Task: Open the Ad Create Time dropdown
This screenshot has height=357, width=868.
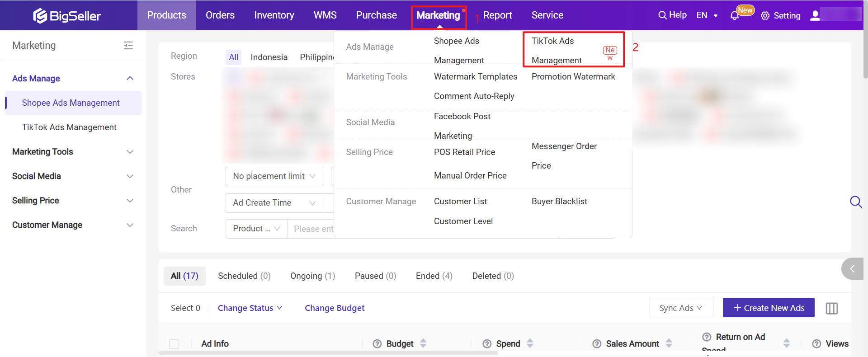Action: coord(274,203)
